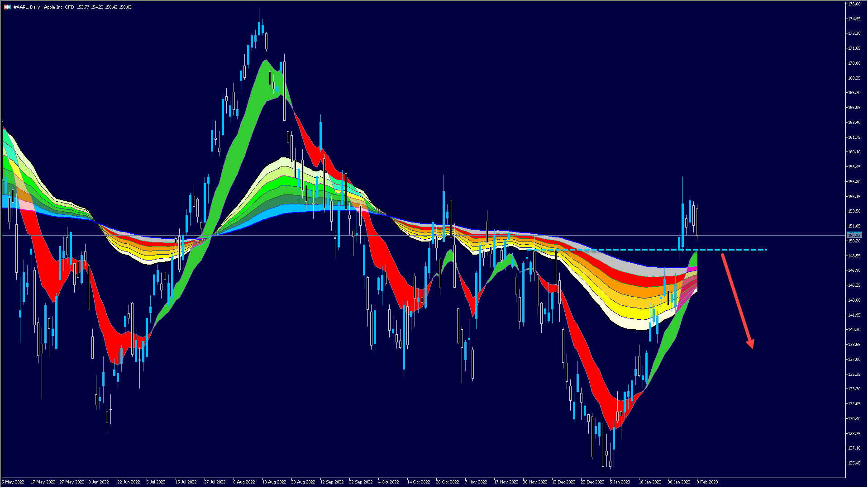This screenshot has width=868, height=488.
Task: Click the 125.45 price scale label
Action: (854, 463)
